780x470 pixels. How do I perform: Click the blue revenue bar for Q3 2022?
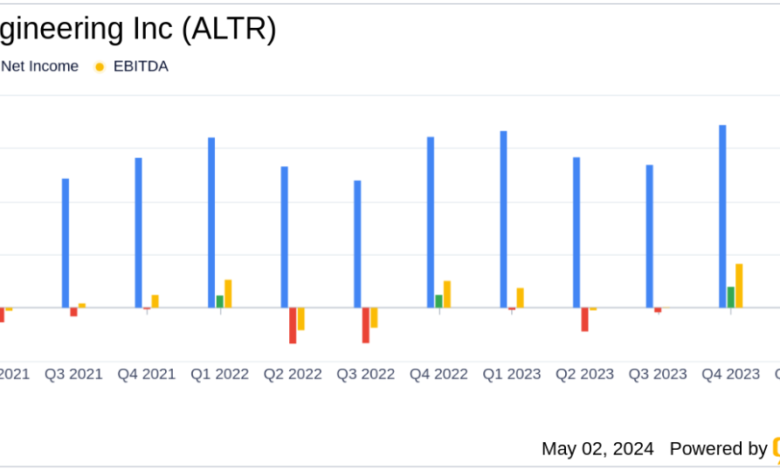[x=357, y=244]
